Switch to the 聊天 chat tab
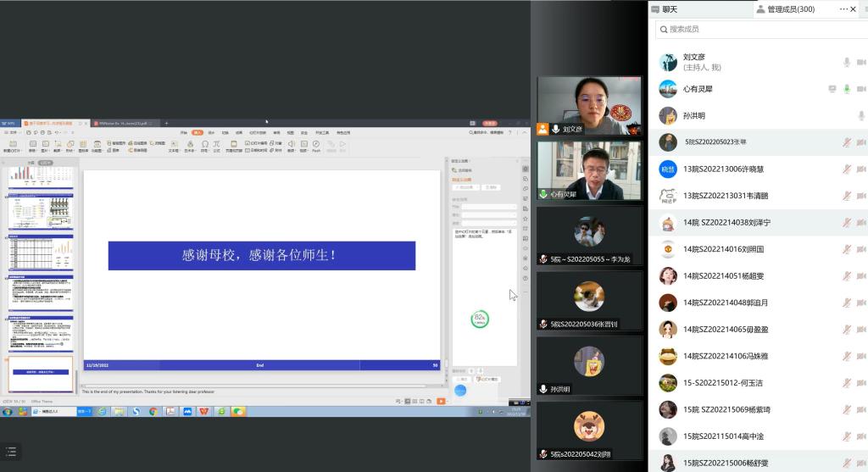The image size is (868, 472). tap(670, 9)
